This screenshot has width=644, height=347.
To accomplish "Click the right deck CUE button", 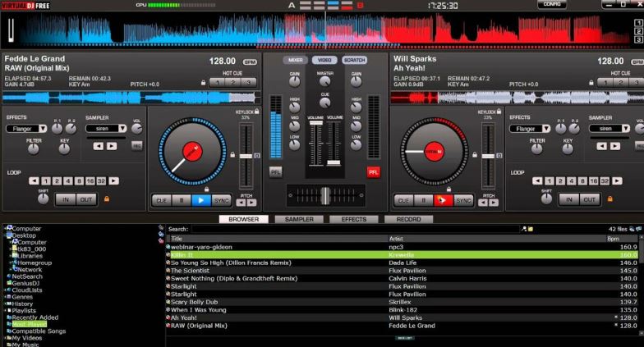I will click(x=404, y=200).
